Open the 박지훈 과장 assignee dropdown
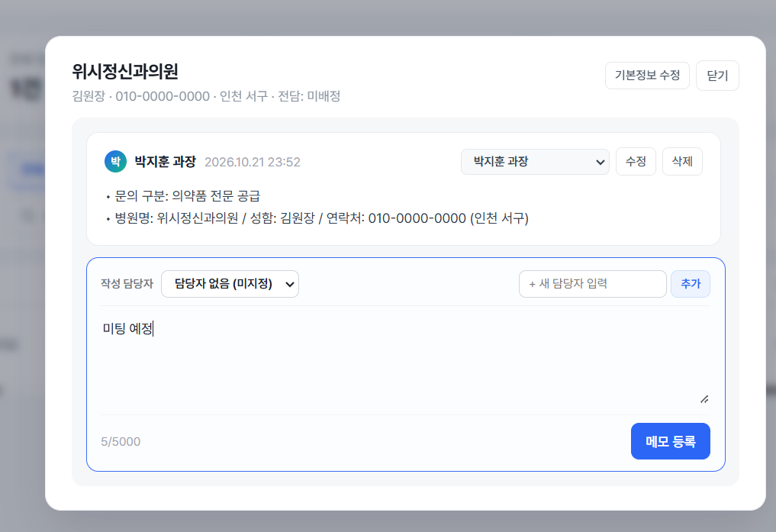Viewport: 776px width, 532px height. (x=534, y=161)
